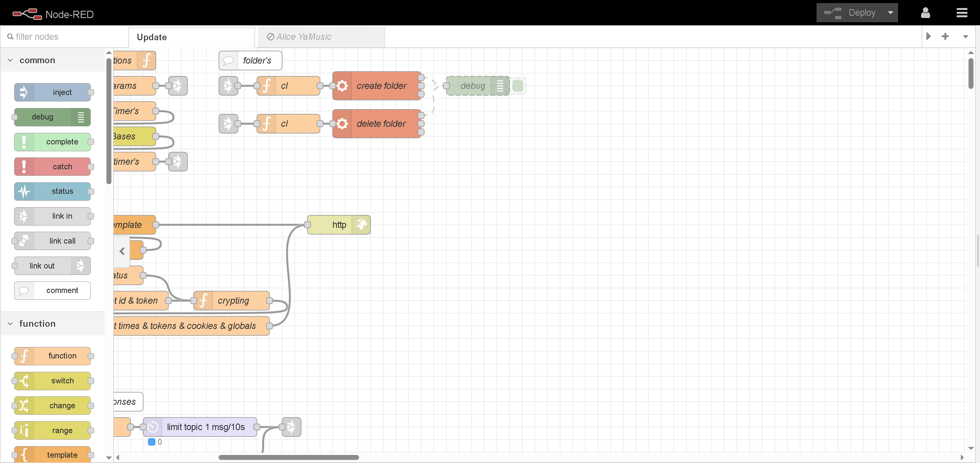Click the horizontal canvas scrollbar
Image resolution: width=980 pixels, height=463 pixels.
point(289,457)
